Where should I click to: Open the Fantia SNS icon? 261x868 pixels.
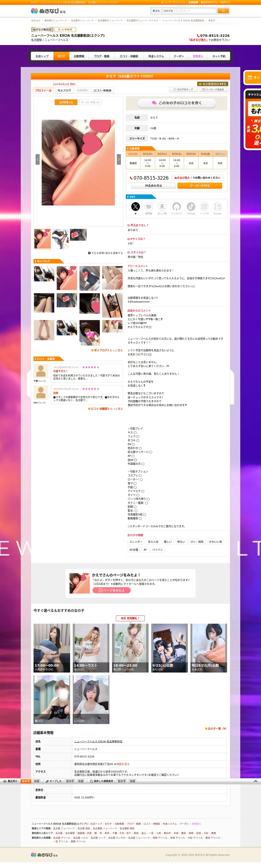(218, 206)
